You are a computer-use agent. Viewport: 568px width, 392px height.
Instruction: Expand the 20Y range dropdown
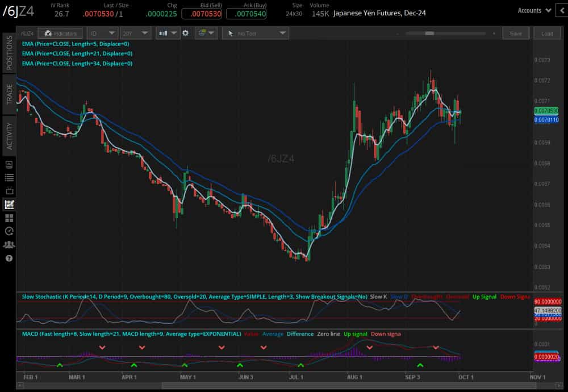tap(135, 33)
